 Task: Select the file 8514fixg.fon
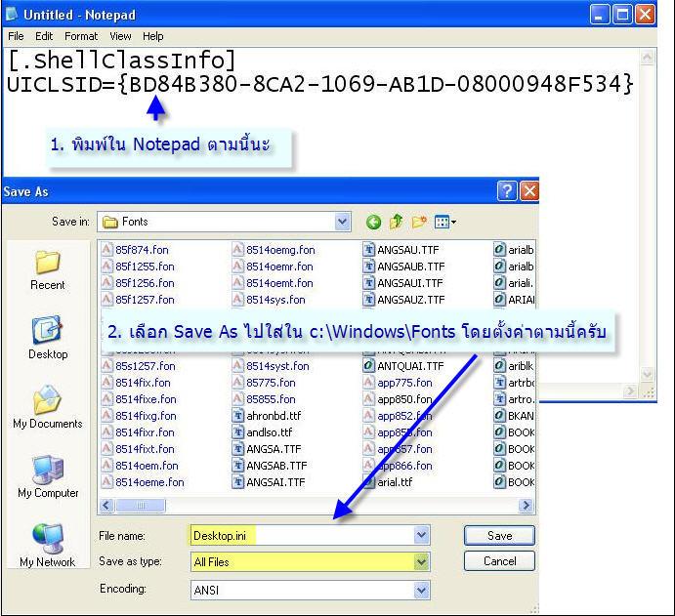pyautogui.click(x=139, y=416)
